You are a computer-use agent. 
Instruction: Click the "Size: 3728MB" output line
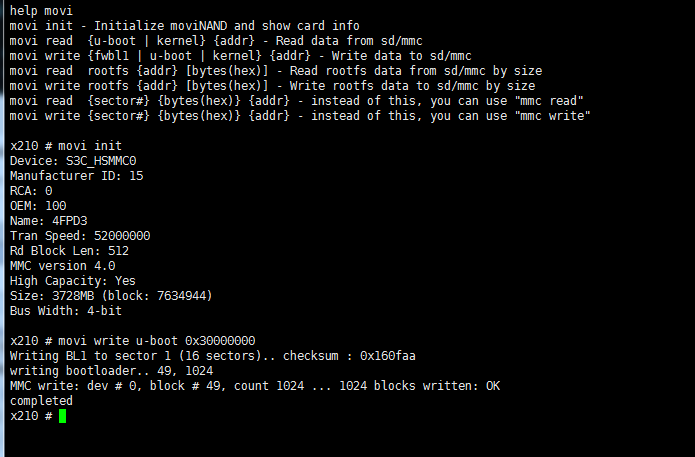pyautogui.click(x=111, y=295)
